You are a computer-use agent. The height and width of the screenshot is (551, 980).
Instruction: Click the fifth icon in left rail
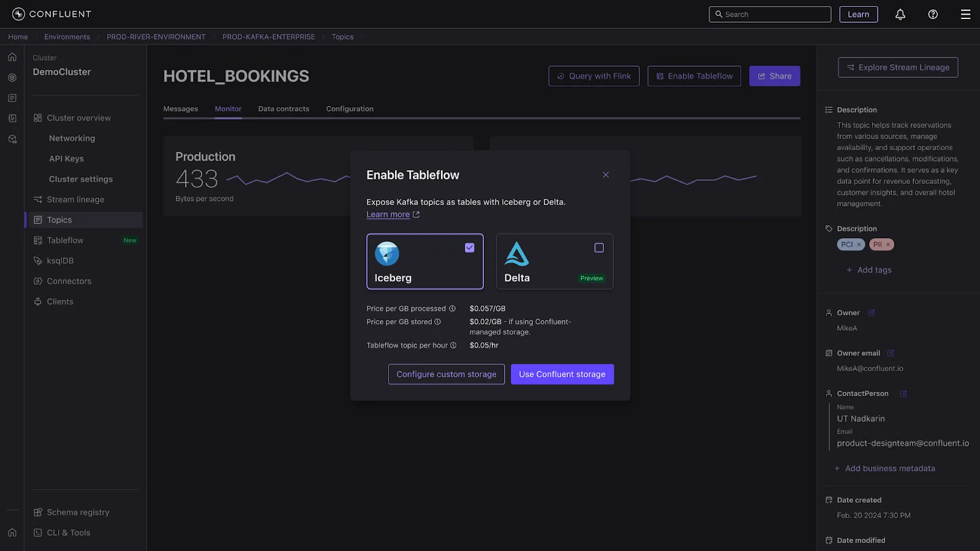click(12, 139)
